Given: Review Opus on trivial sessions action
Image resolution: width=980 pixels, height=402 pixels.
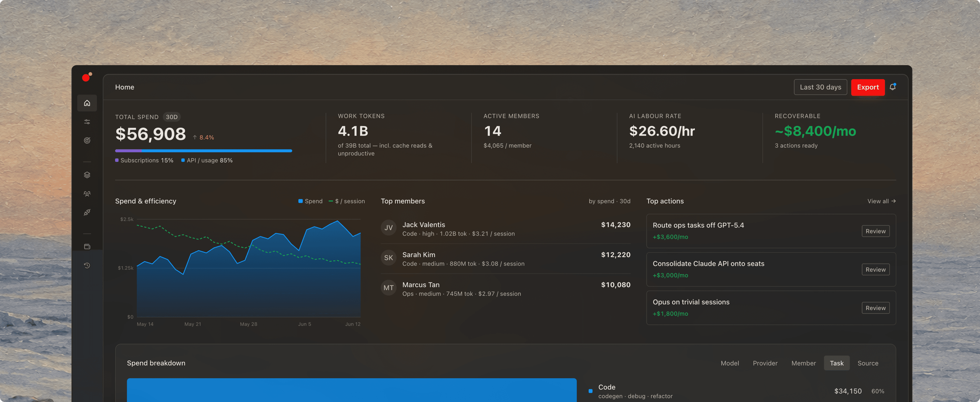Looking at the screenshot, I should coord(875,308).
